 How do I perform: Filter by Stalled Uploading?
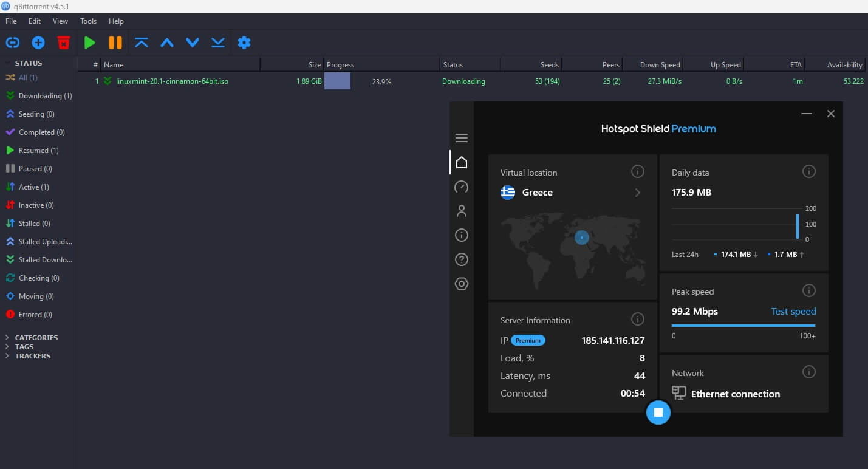click(39, 242)
